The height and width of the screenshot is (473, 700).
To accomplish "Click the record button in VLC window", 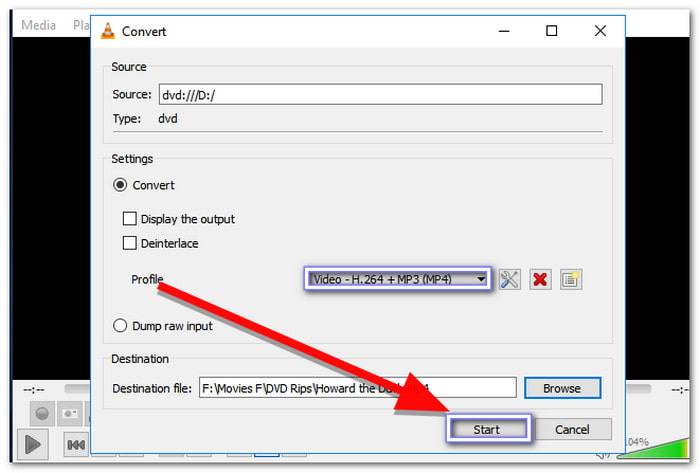I will [42, 414].
